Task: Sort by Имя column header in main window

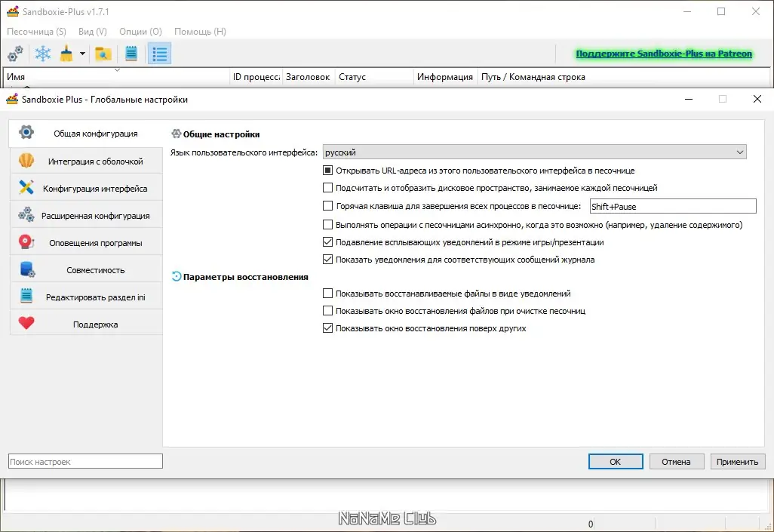Action: (x=117, y=77)
